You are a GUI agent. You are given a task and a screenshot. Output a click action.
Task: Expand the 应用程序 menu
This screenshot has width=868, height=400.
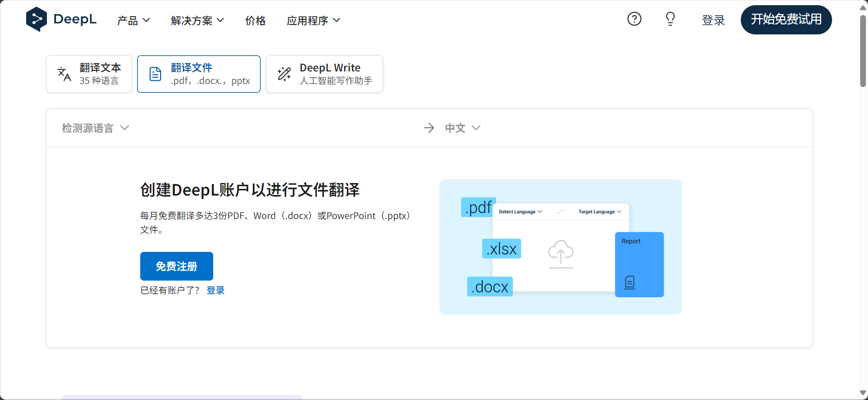click(x=313, y=20)
